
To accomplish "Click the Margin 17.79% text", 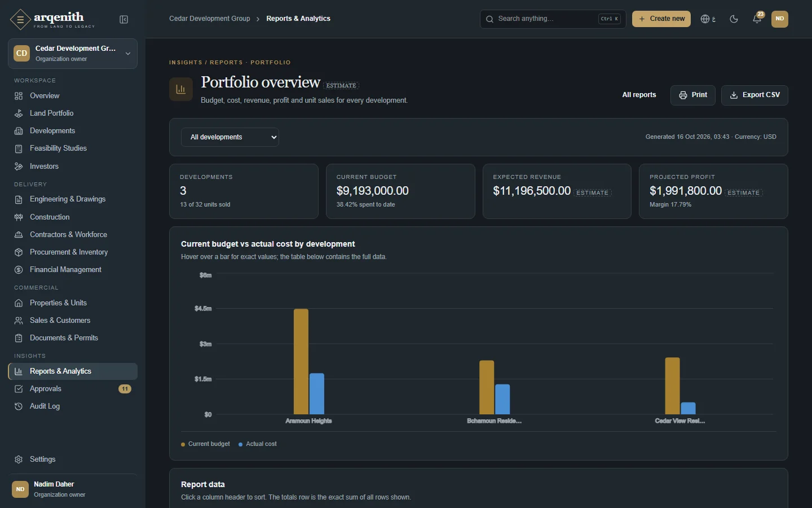I will [x=670, y=205].
